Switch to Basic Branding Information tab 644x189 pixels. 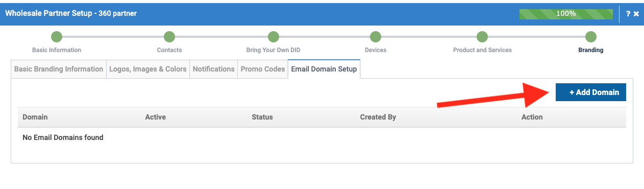pos(59,69)
